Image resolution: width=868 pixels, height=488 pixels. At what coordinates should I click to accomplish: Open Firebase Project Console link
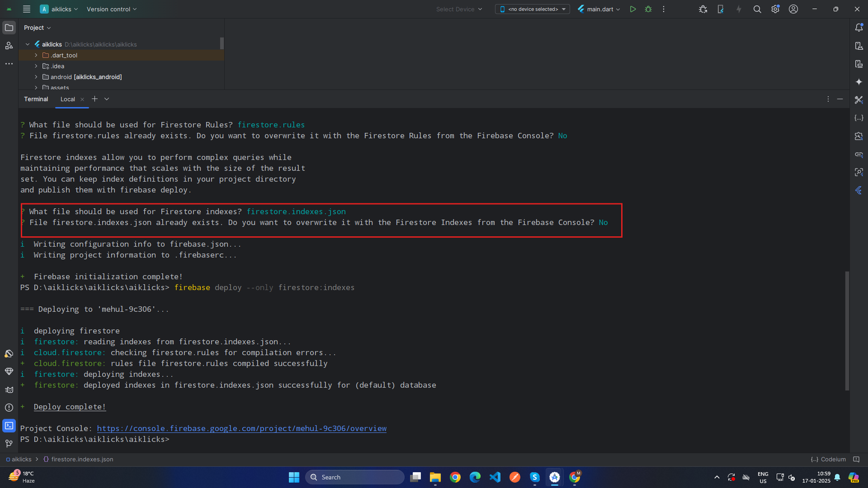(241, 428)
